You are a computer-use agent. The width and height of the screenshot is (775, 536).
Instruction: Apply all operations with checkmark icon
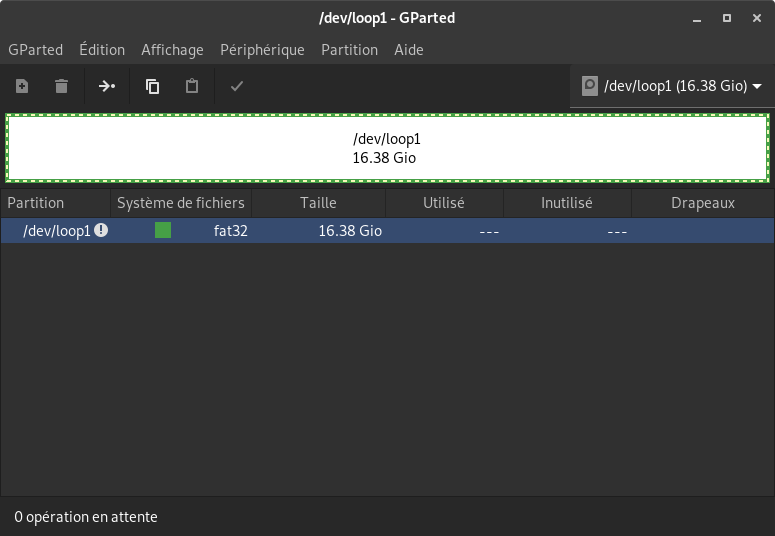(237, 87)
